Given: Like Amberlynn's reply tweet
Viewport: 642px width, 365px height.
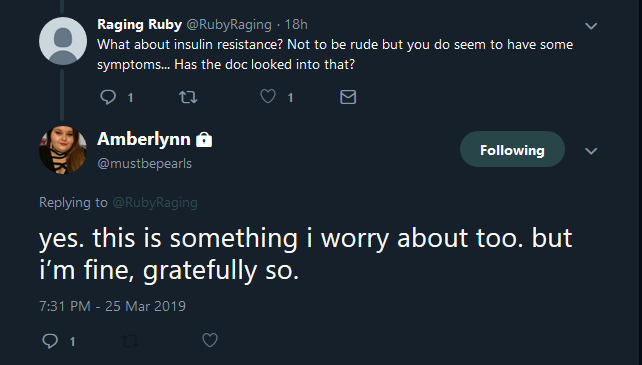Looking at the screenshot, I should (x=210, y=340).
